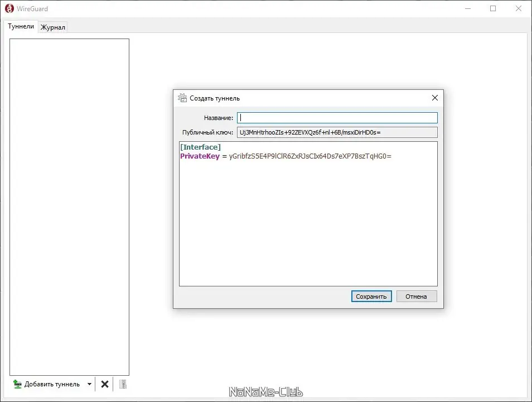Click the delete tunnel X icon
532x402 pixels.
click(105, 384)
